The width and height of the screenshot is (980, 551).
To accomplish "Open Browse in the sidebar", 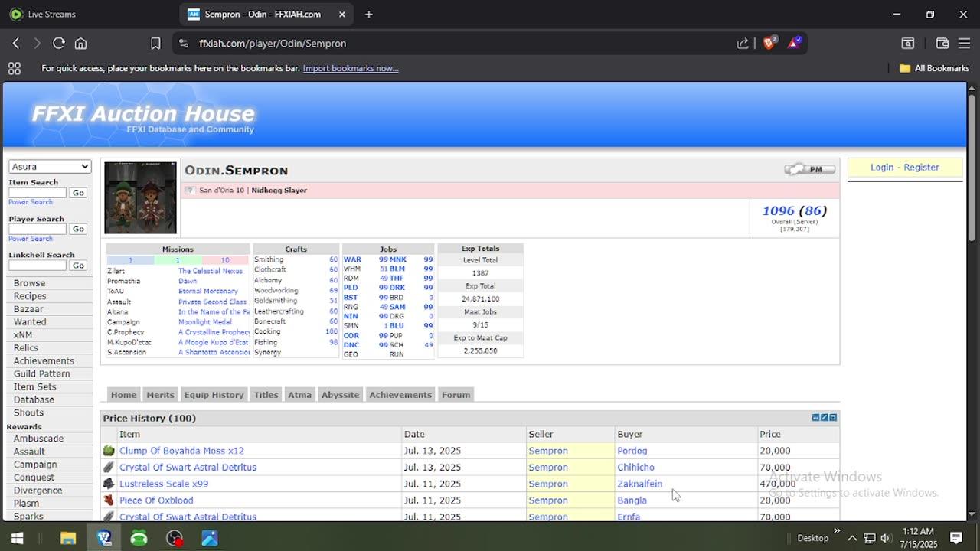I will click(29, 283).
